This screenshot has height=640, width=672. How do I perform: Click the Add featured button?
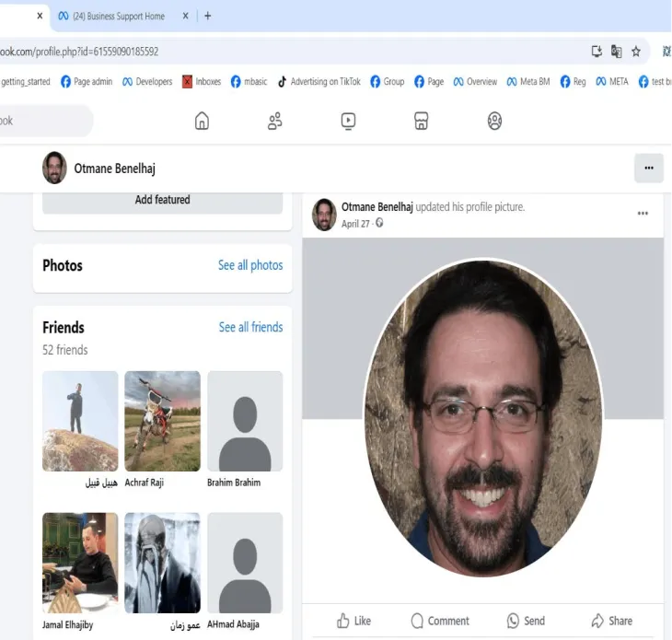point(162,200)
